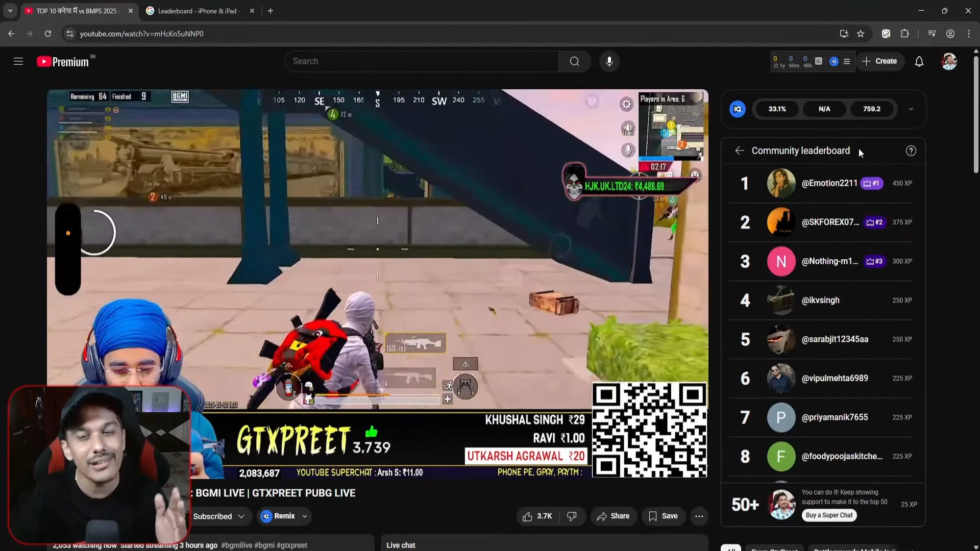Click the 759.2 vidIQ stat pill
Viewport: 980px width, 551px height.
point(872,109)
